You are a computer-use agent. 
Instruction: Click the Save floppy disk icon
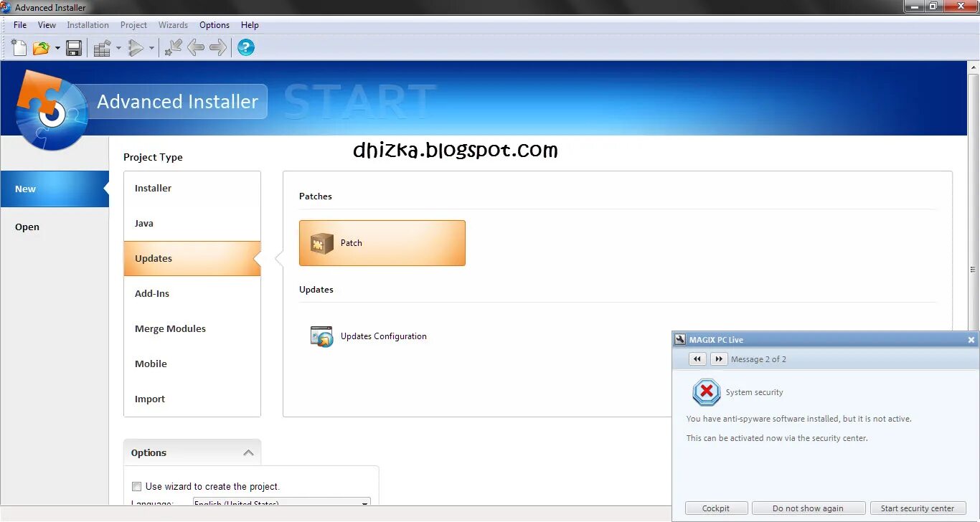(x=74, y=48)
